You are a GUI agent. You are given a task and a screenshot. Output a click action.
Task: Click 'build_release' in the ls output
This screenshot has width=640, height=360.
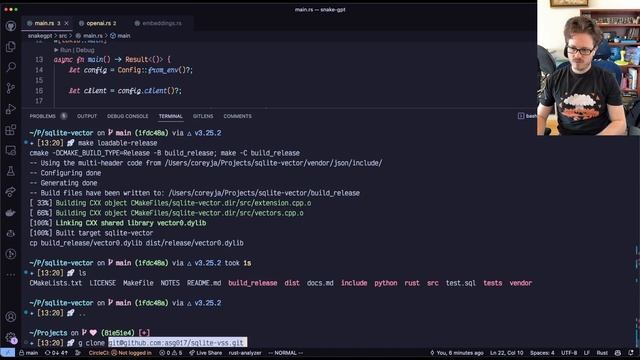pyautogui.click(x=253, y=283)
